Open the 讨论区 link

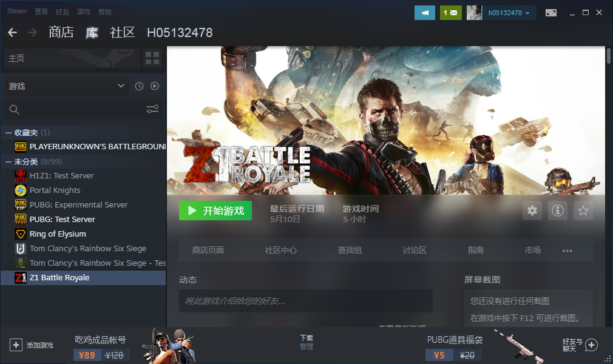click(415, 250)
